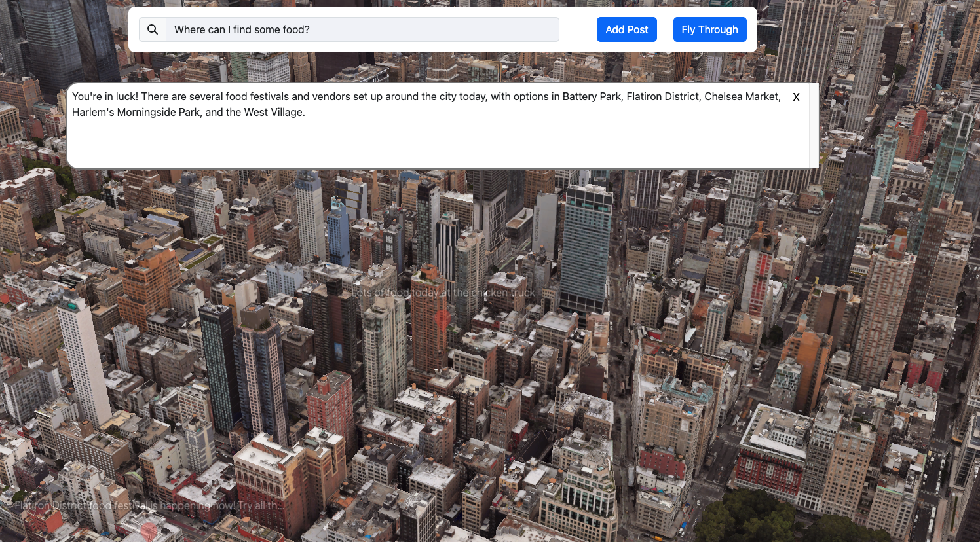This screenshot has height=542, width=980.
Task: Click the 'Where can I find some food?' search field
Action: (x=362, y=29)
